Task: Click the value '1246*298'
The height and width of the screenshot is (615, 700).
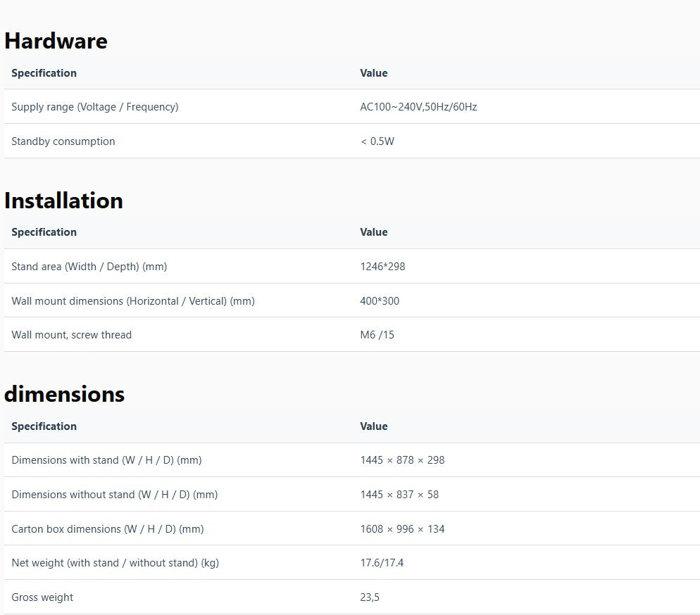Action: click(382, 267)
